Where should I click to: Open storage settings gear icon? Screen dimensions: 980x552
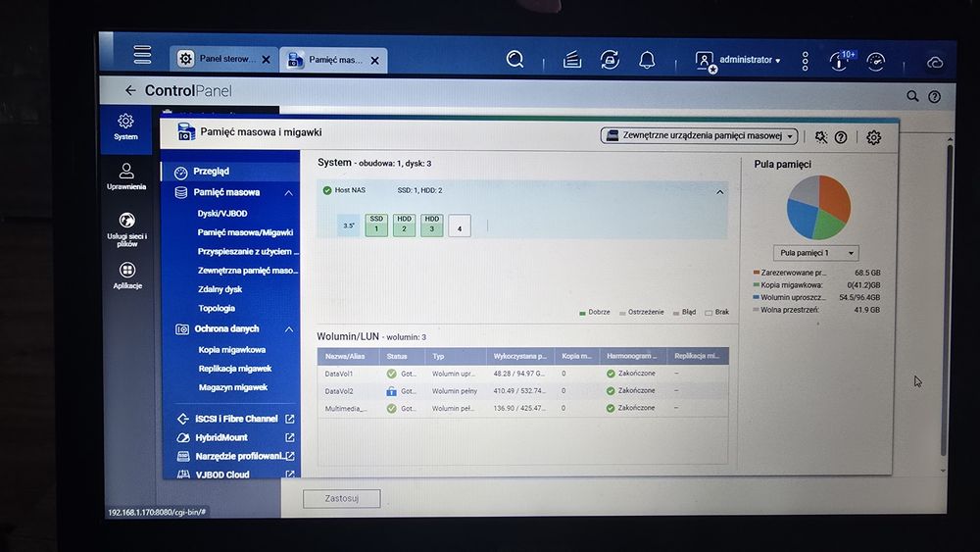pos(873,137)
